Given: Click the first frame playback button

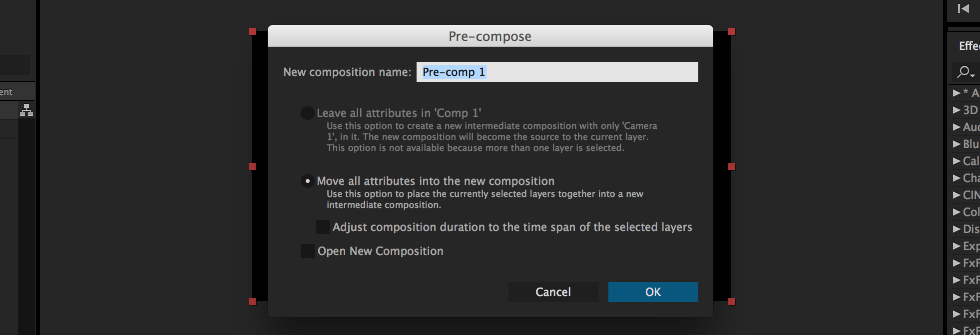Looking at the screenshot, I should click(964, 8).
